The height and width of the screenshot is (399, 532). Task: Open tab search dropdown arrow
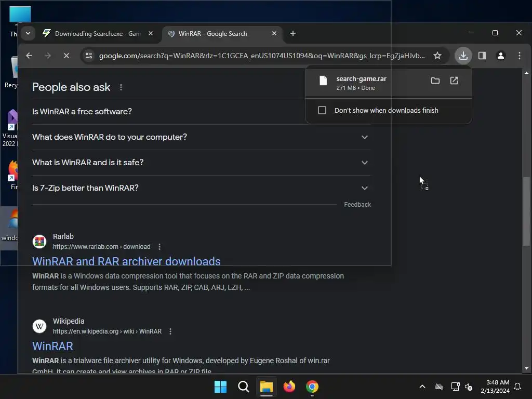click(x=28, y=33)
